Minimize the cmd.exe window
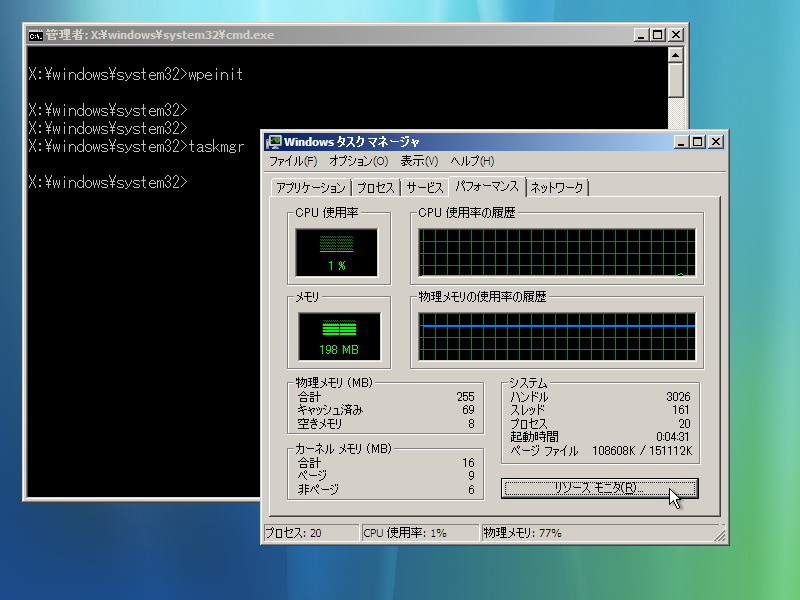The height and width of the screenshot is (600, 800). pos(641,35)
